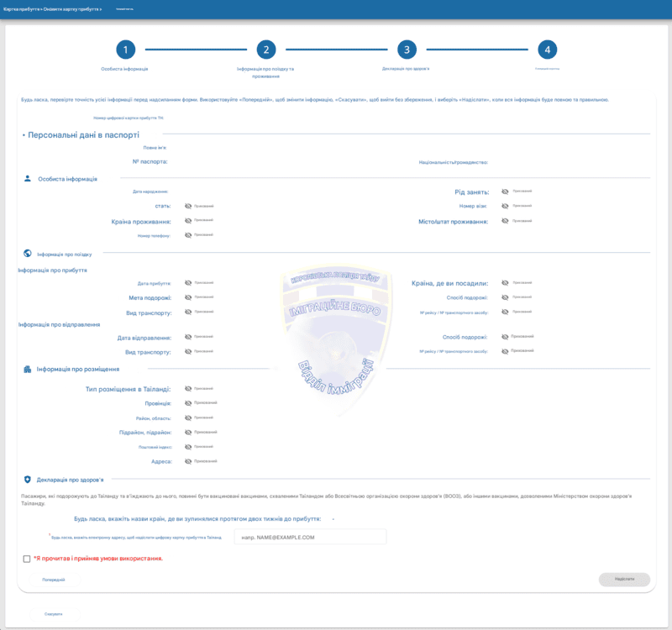Image resolution: width=672 pixels, height=630 pixels.
Task: Click the '№ паспорта:' label
Action: tap(150, 161)
